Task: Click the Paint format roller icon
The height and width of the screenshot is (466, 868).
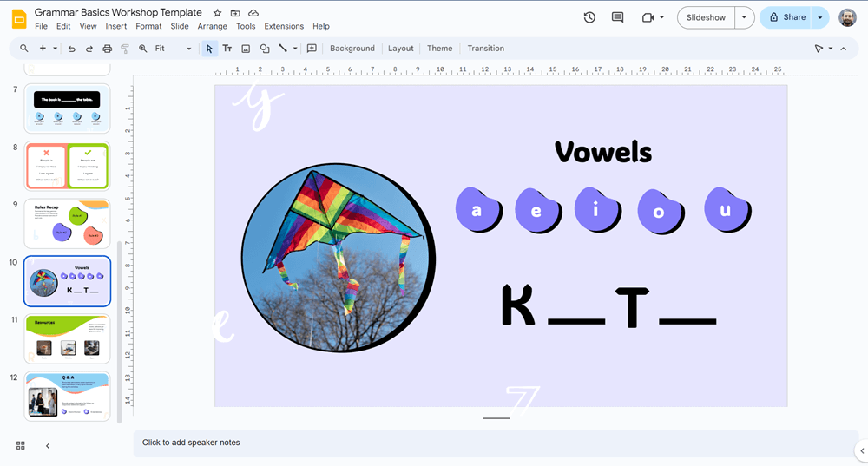Action: click(125, 49)
